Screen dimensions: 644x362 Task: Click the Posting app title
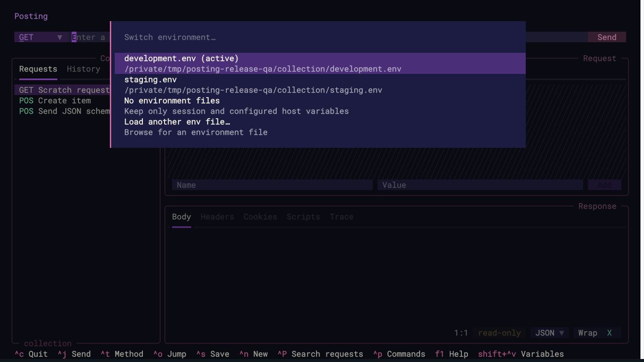[31, 16]
